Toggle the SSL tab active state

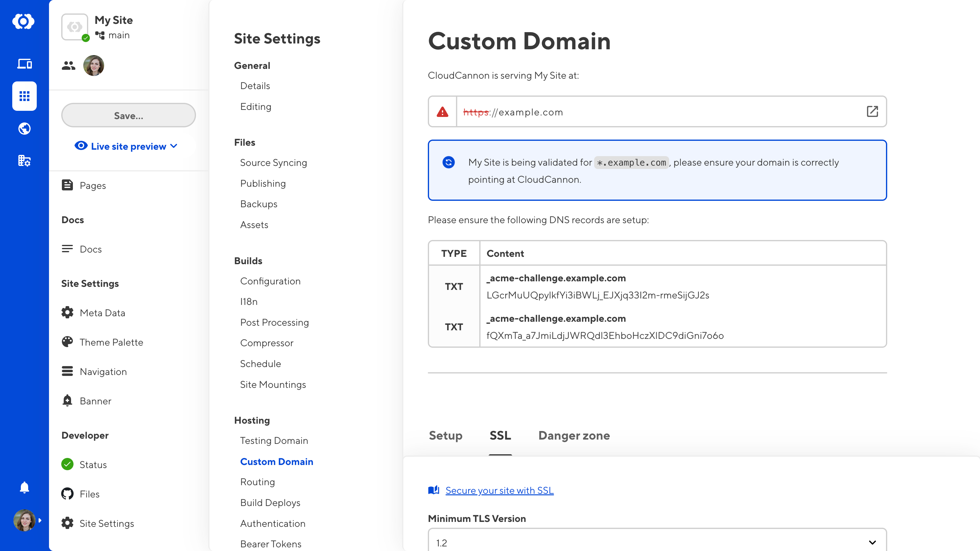pyautogui.click(x=500, y=436)
